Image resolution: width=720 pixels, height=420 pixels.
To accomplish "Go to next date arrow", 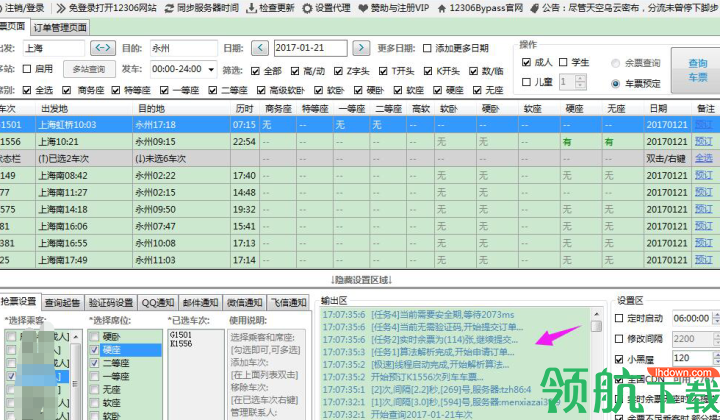I will 361,47.
